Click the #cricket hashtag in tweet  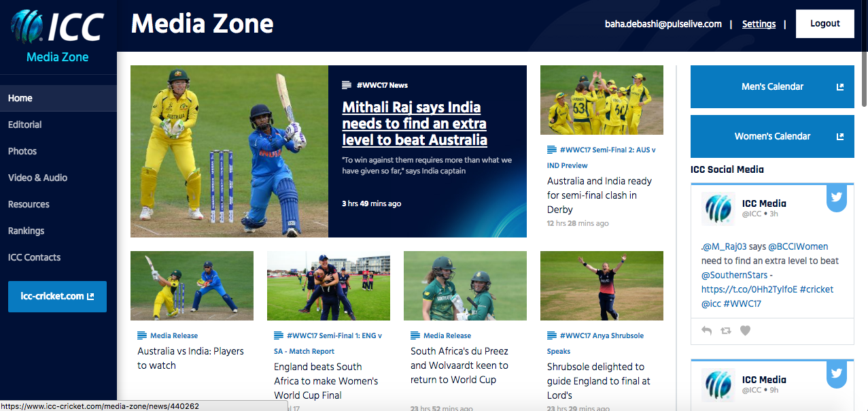pos(816,289)
